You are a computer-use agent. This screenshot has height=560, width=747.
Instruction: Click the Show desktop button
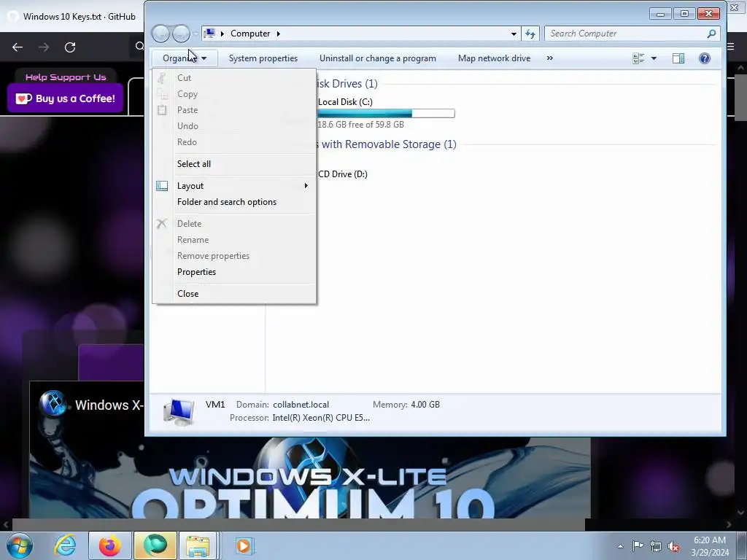(x=742, y=545)
